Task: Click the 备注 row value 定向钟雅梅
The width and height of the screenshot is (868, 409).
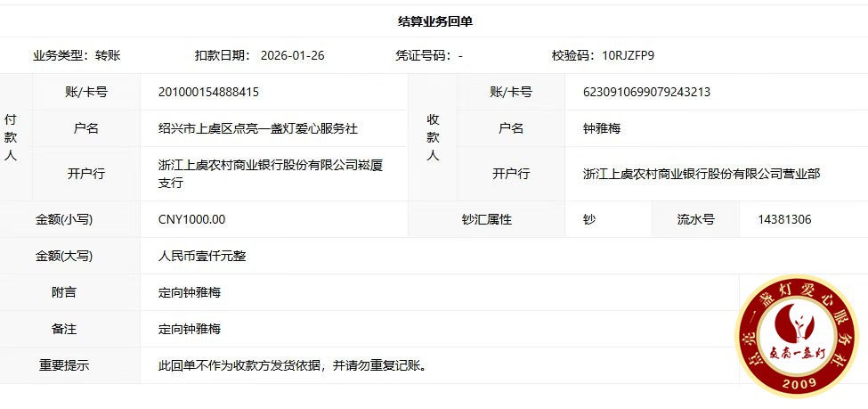Action: [x=189, y=329]
